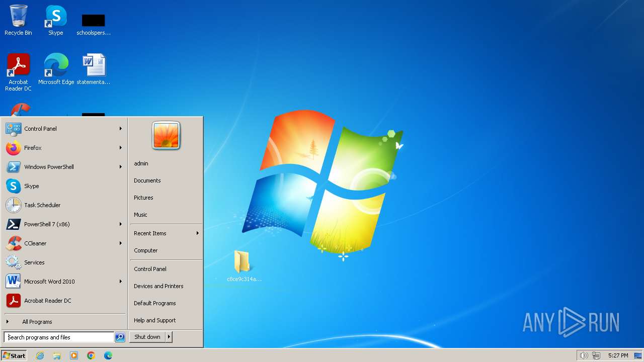This screenshot has width=644, height=362.
Task: Open Task Scheduler from Start menu
Action: (64, 205)
